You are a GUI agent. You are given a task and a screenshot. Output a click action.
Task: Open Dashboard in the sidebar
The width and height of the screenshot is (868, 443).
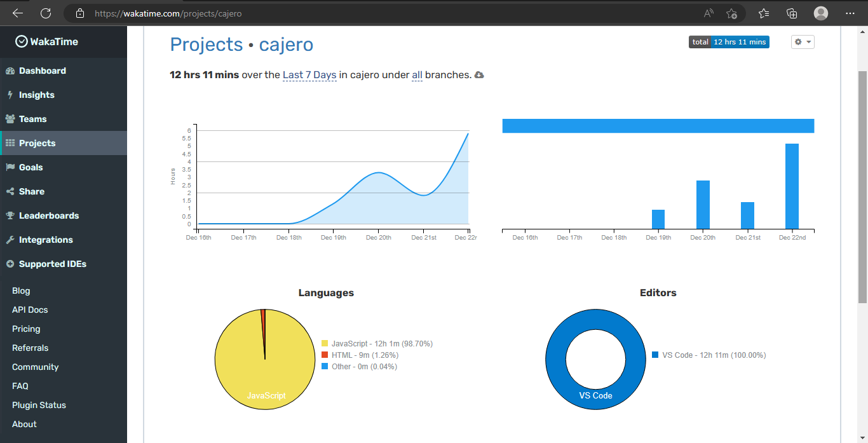tap(64, 71)
